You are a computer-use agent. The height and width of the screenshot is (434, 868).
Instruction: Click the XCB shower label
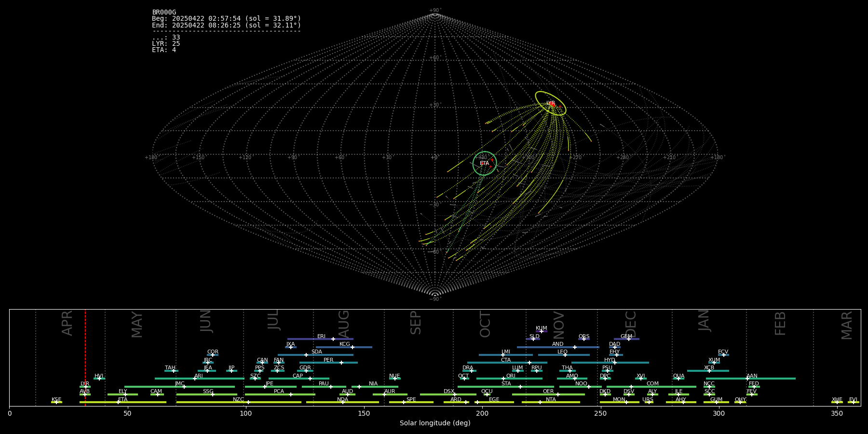(x=709, y=368)
